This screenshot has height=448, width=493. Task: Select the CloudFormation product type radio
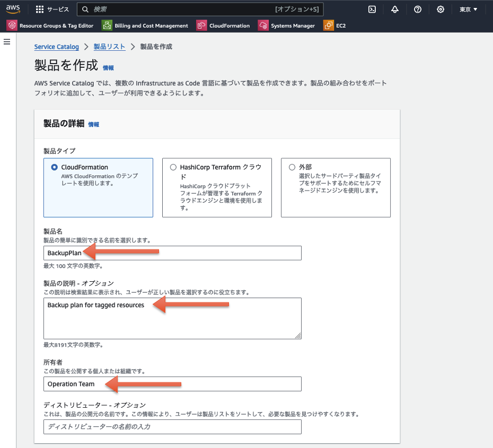click(55, 167)
